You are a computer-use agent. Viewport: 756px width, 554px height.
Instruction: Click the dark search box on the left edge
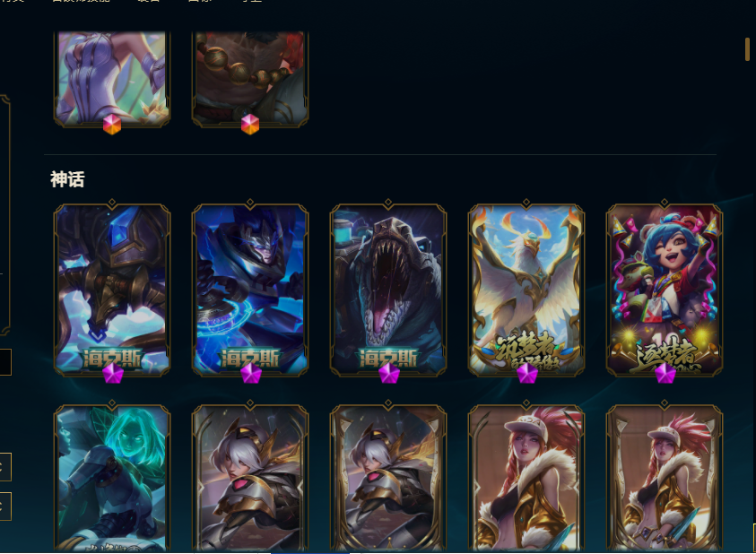click(x=5, y=362)
